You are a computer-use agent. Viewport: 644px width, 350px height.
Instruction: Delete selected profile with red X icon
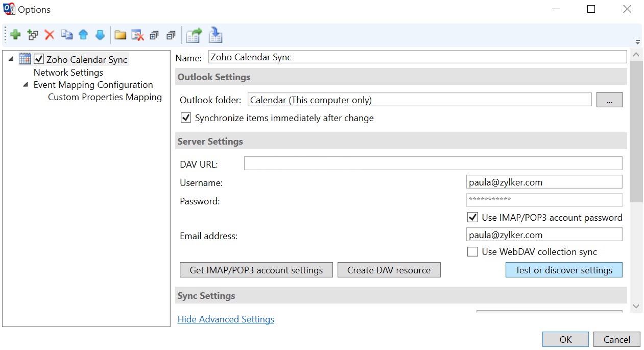point(50,35)
